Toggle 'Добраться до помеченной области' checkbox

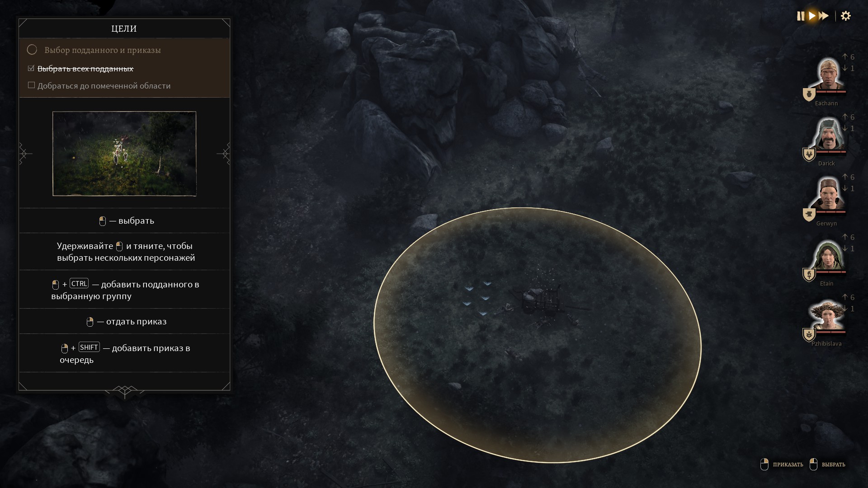pos(31,85)
